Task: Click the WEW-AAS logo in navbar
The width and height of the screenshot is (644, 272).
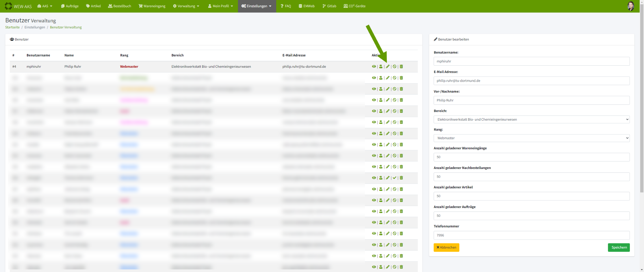Action: coord(18,6)
